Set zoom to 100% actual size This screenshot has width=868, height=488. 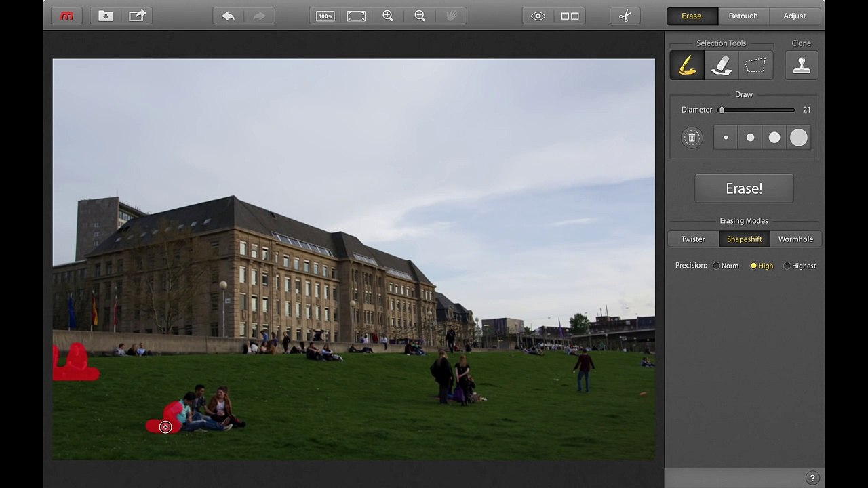coord(325,16)
